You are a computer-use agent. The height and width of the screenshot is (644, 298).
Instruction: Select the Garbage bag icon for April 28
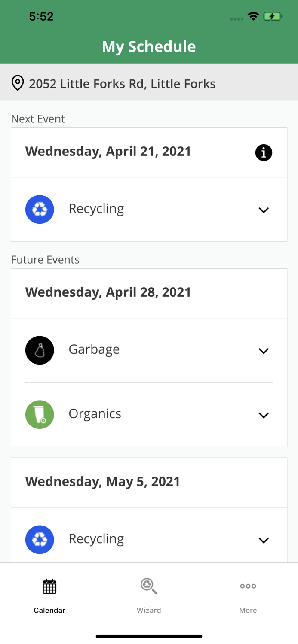tap(40, 350)
